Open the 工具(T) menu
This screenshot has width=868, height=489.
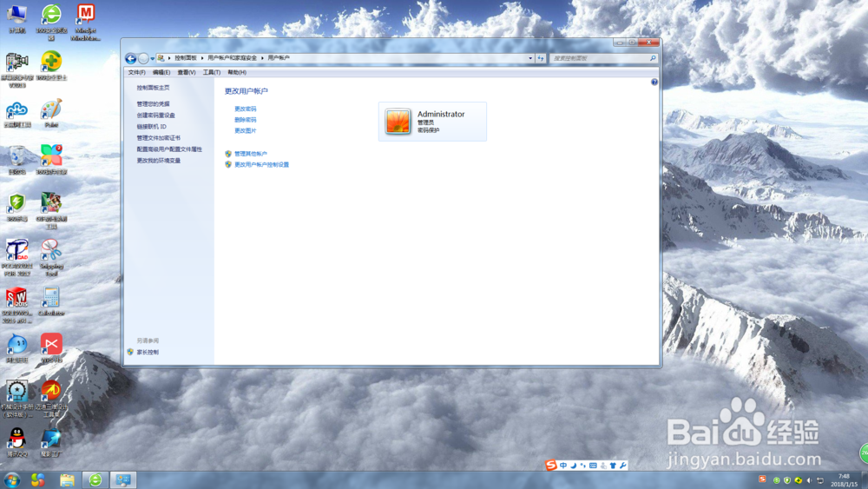(x=212, y=73)
